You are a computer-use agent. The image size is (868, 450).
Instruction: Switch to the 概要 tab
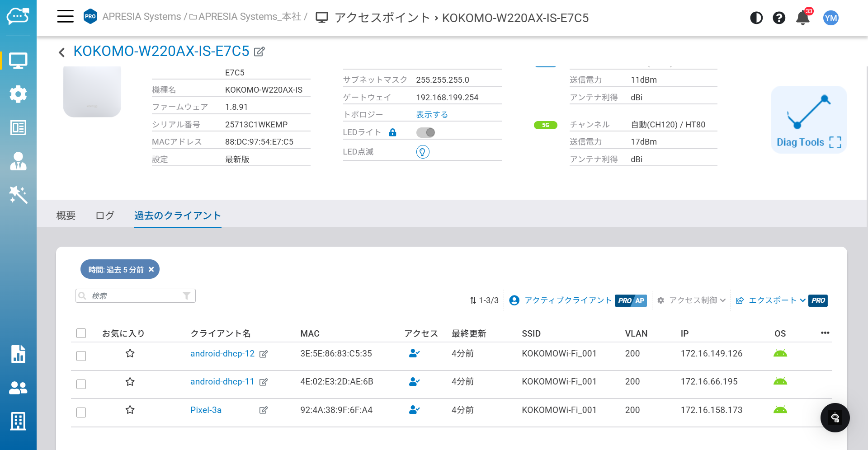(66, 216)
